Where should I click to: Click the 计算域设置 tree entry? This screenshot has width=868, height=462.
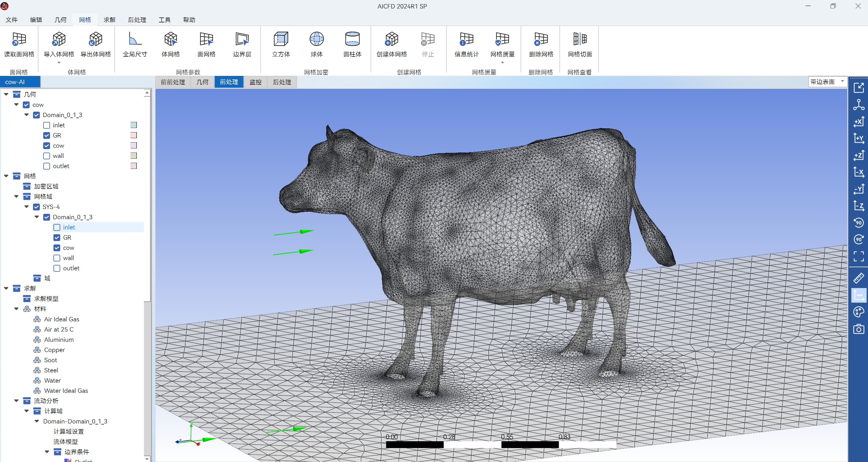(68, 431)
